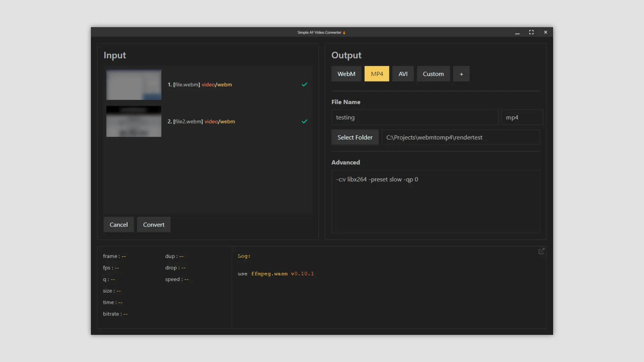The width and height of the screenshot is (644, 362).
Task: Click the 'Log:' label
Action: tap(244, 256)
